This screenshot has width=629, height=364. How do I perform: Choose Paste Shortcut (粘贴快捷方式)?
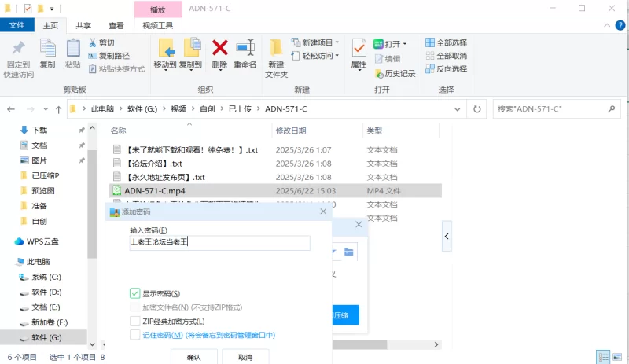point(116,69)
